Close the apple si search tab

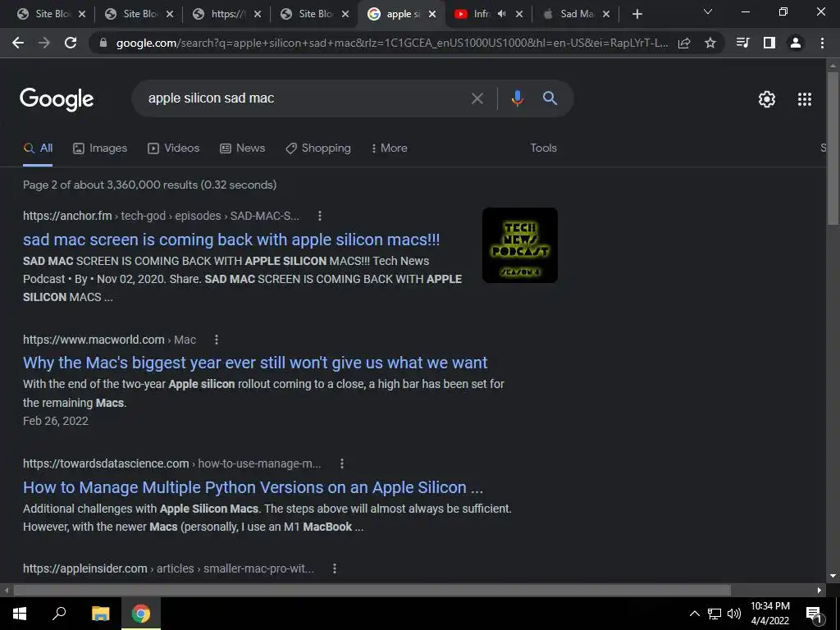432,14
